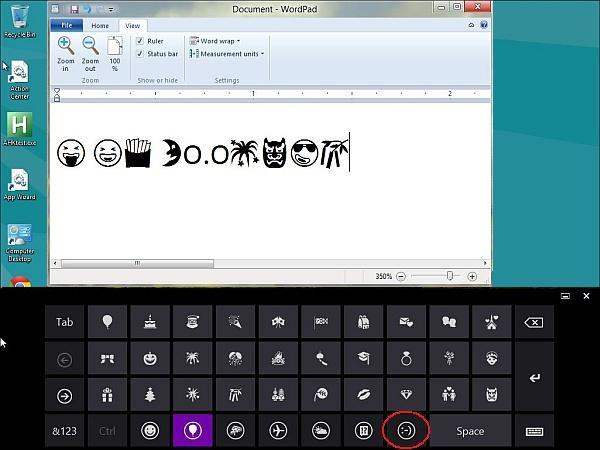600x450 pixels.
Task: Switch to the food and pizza emoji category
Action: (x=235, y=431)
